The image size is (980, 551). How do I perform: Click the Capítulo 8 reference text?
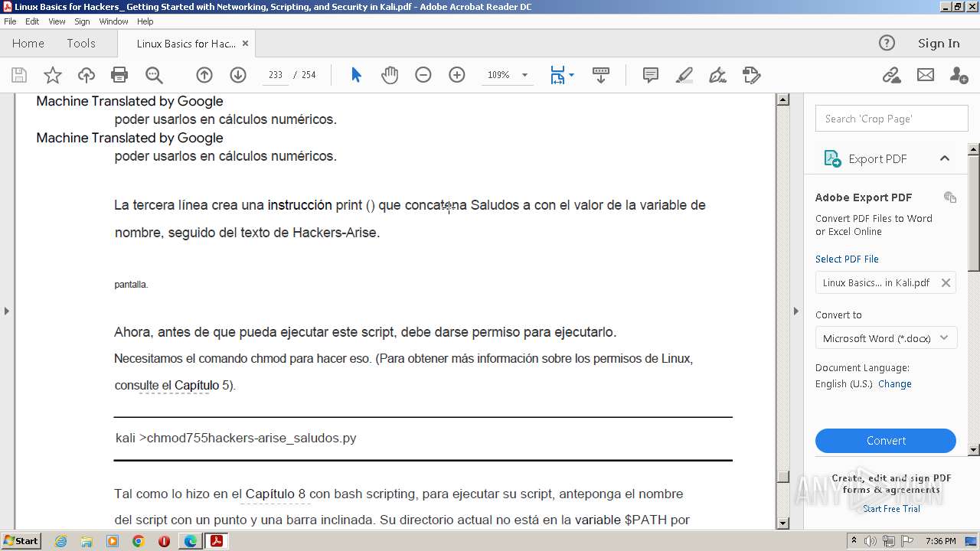[276, 494]
